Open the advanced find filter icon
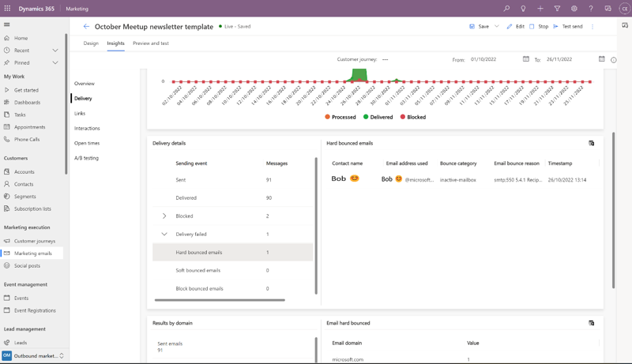This screenshot has width=632, height=364. click(557, 9)
